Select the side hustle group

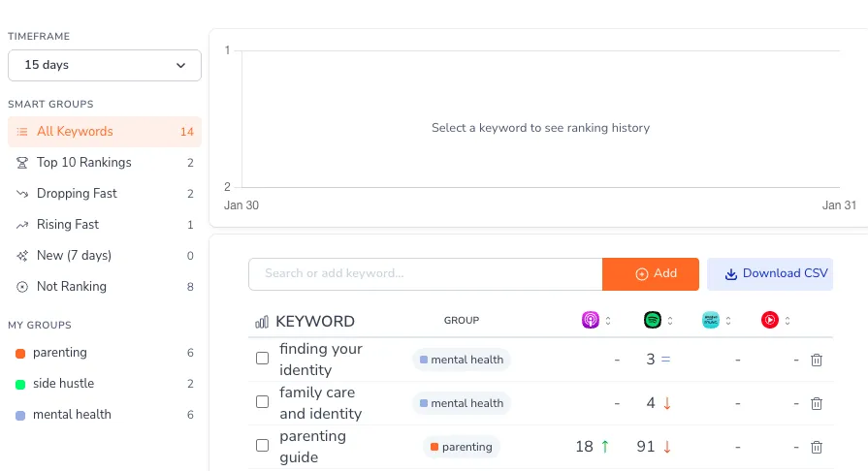point(105,384)
